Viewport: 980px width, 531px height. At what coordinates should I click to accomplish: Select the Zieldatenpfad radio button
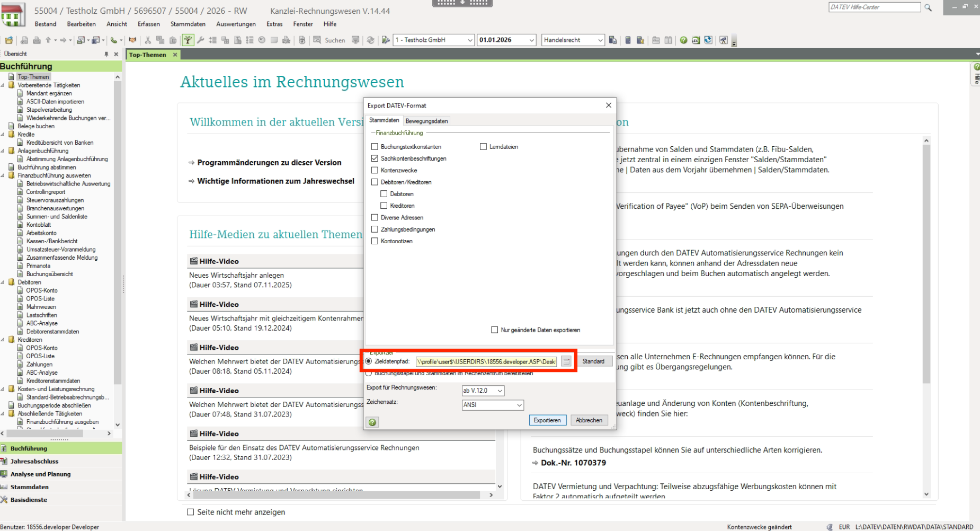[x=369, y=361]
